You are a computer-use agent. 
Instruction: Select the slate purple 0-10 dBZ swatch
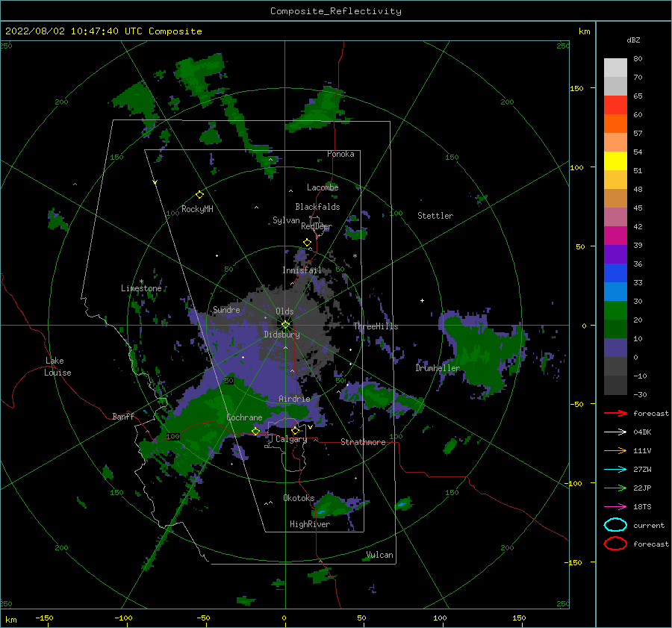(615, 348)
